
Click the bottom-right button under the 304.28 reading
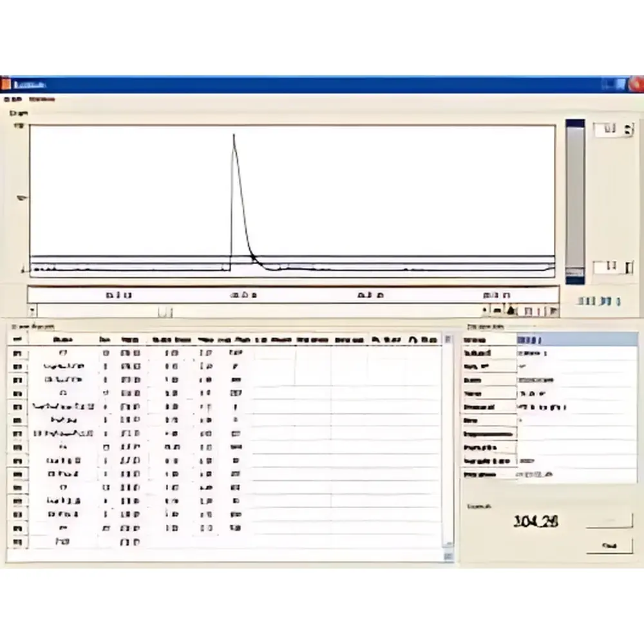tap(609, 546)
